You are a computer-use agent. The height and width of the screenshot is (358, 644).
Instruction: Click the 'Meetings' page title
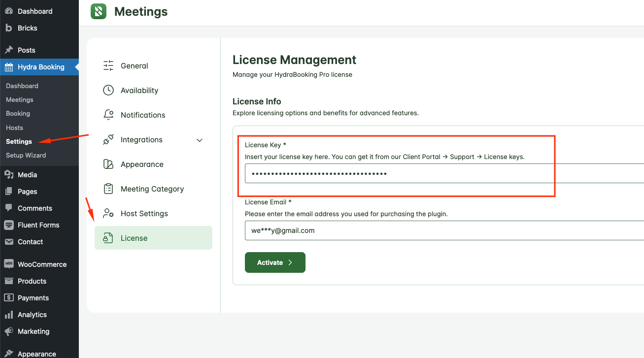(x=141, y=11)
